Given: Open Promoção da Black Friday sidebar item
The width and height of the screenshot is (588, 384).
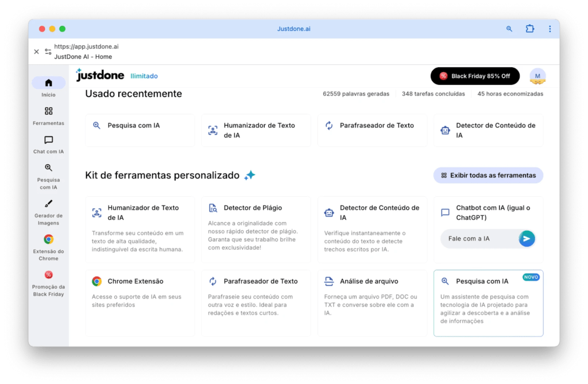Looking at the screenshot, I should (48, 275).
